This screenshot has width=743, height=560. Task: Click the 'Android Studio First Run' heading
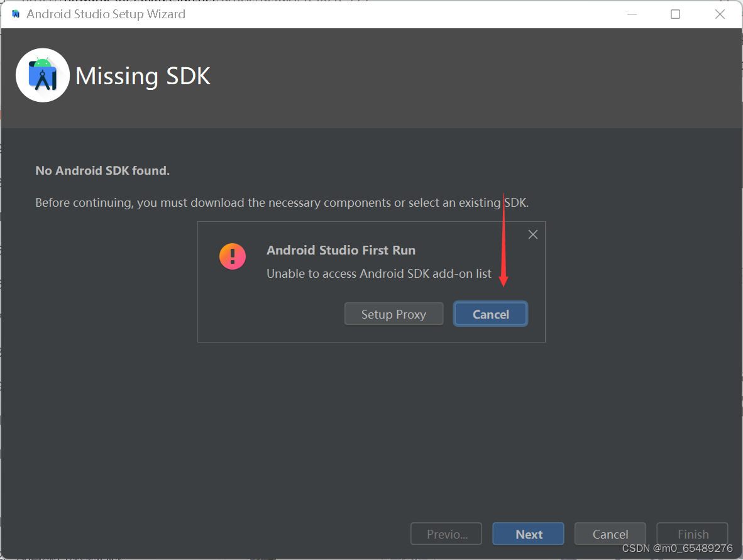click(341, 250)
